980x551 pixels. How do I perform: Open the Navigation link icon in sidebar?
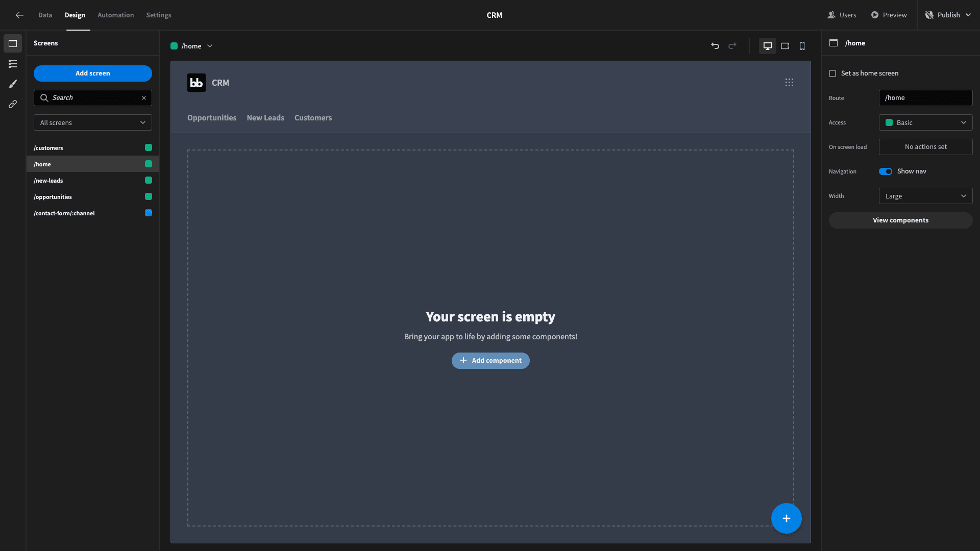pos(13,104)
